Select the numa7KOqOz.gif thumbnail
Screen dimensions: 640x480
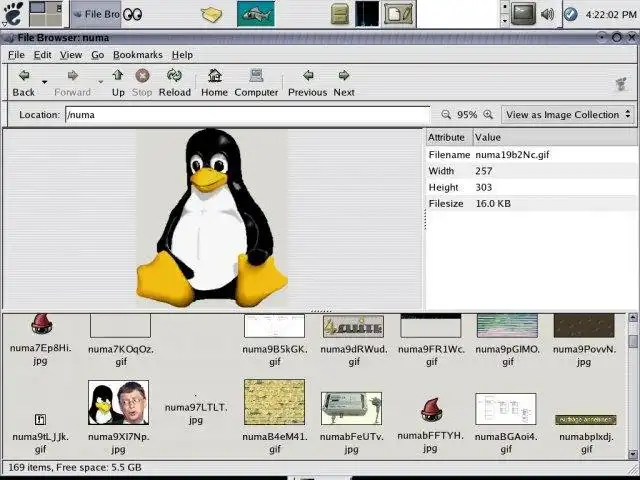[x=120, y=325]
